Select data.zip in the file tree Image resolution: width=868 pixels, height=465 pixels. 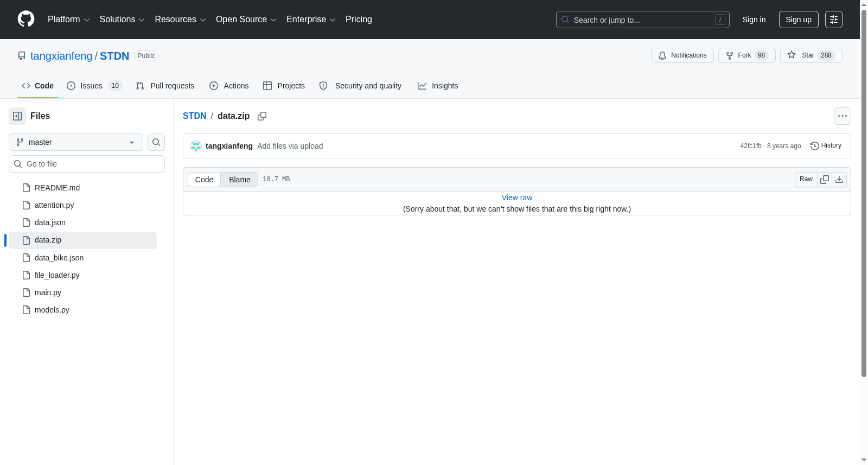click(x=82, y=240)
